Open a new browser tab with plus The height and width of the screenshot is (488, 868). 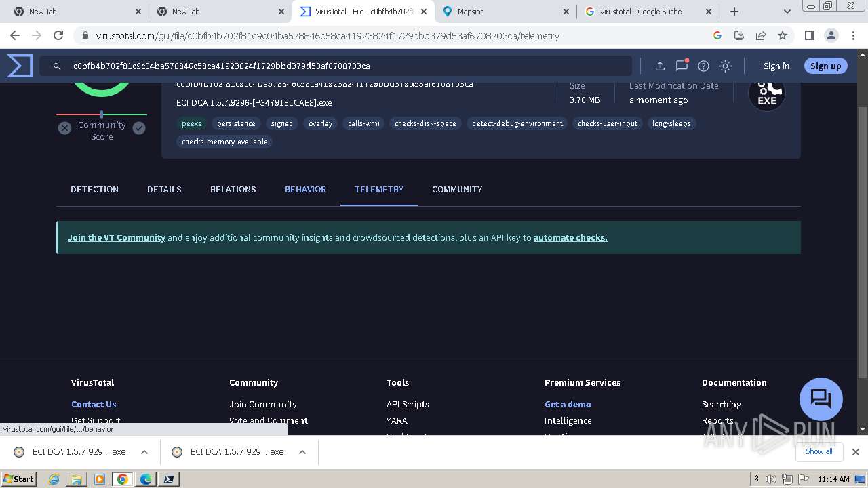[734, 12]
